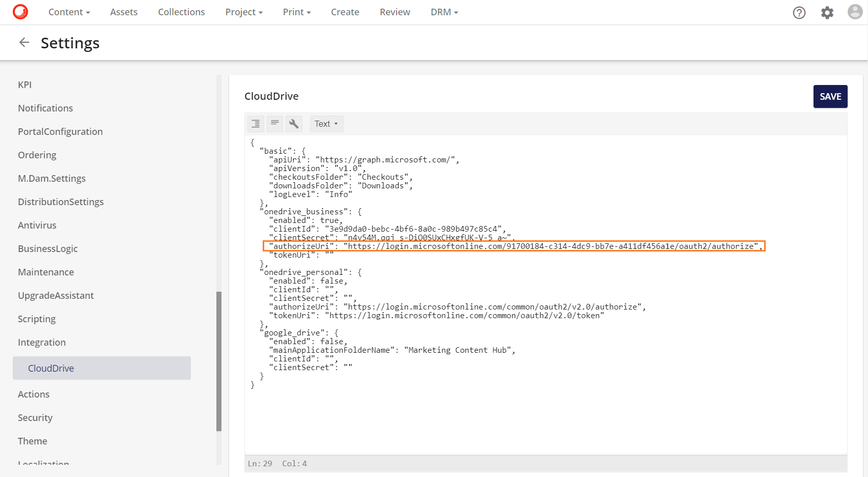Click the Ln: 29 status bar entry

tap(260, 464)
